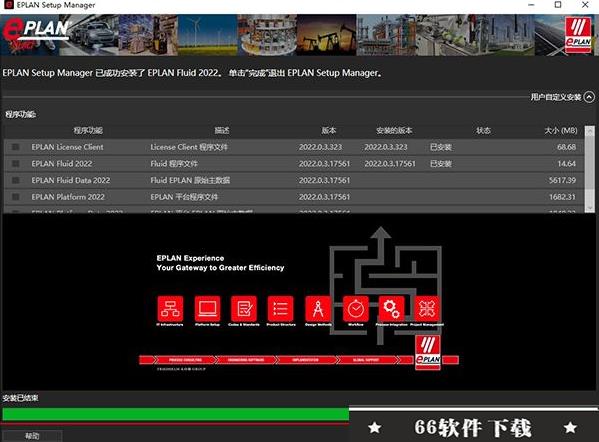Select the EPLAN Fluid Data 2022 row name

click(x=71, y=180)
